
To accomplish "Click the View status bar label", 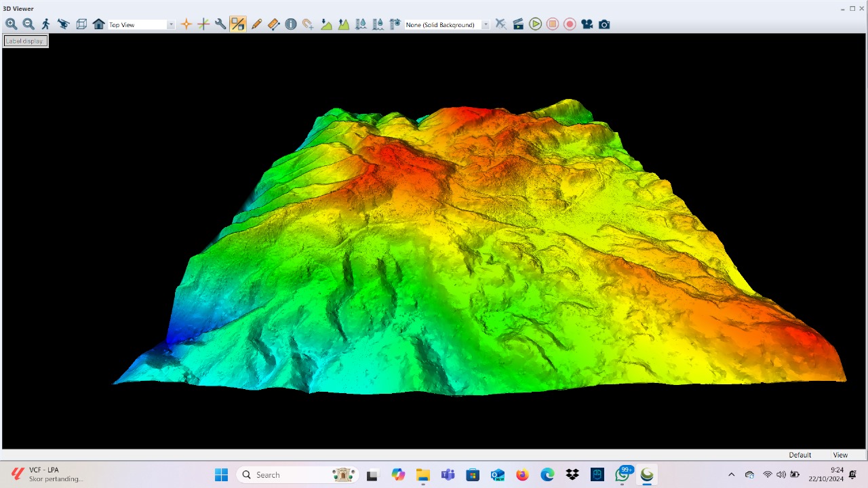I will (x=840, y=455).
